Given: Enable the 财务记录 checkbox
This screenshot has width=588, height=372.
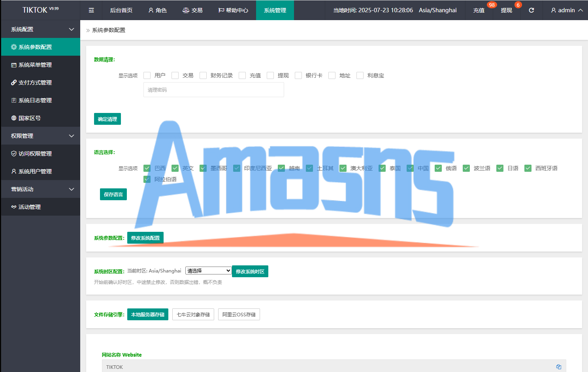Looking at the screenshot, I should coord(203,75).
